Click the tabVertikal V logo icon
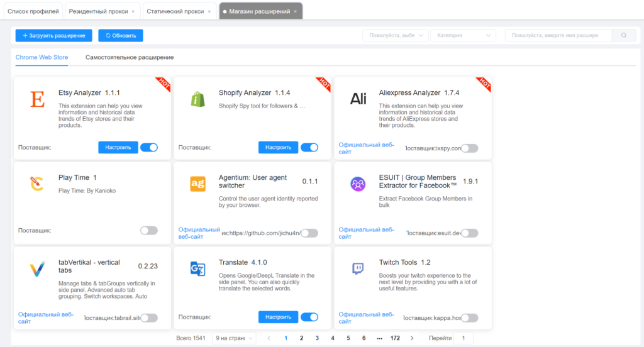This screenshot has height=347, width=644. (37, 269)
